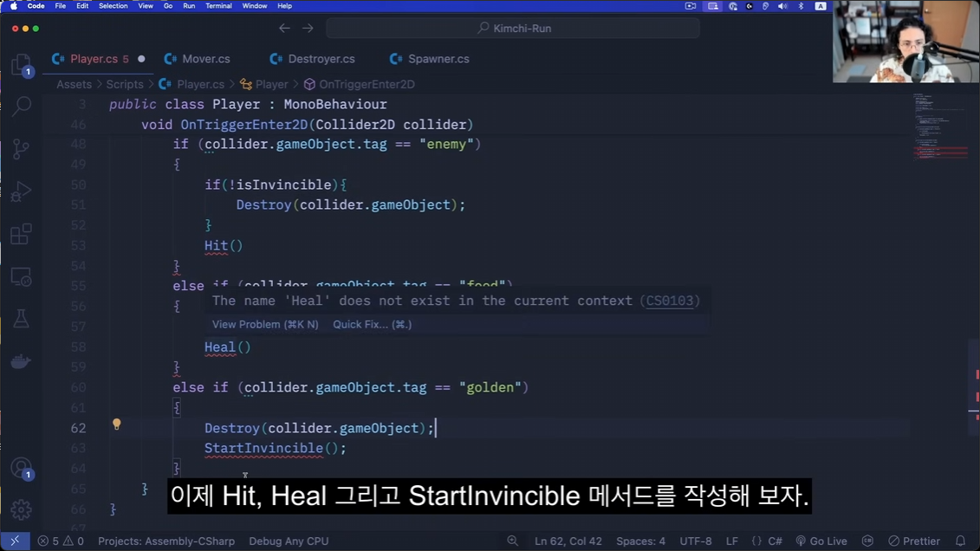
Task: Click the Hit() call on line 53
Action: (224, 245)
